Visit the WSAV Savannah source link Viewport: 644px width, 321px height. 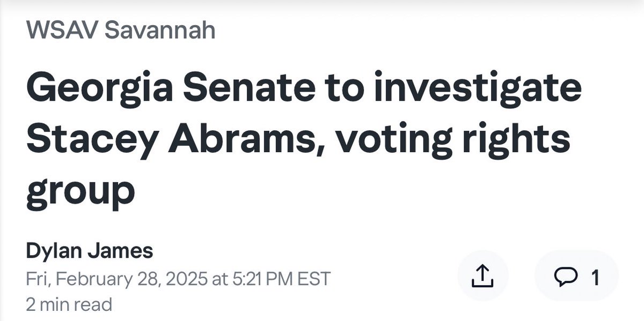tap(121, 31)
